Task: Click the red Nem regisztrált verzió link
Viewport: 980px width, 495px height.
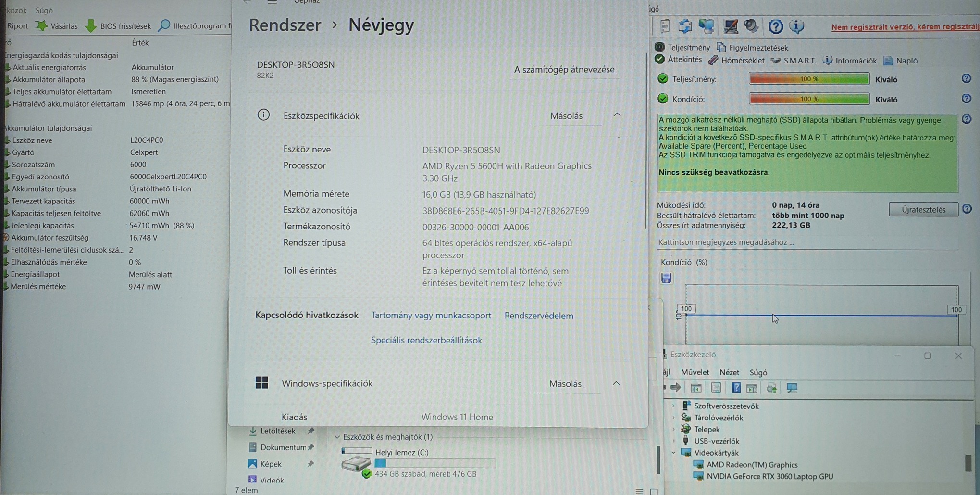Action: [x=905, y=27]
